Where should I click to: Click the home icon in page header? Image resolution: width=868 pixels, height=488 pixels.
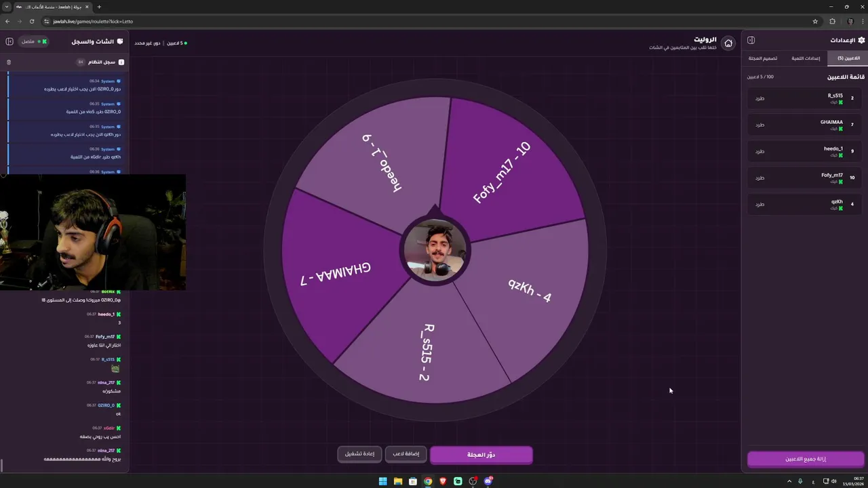(728, 43)
